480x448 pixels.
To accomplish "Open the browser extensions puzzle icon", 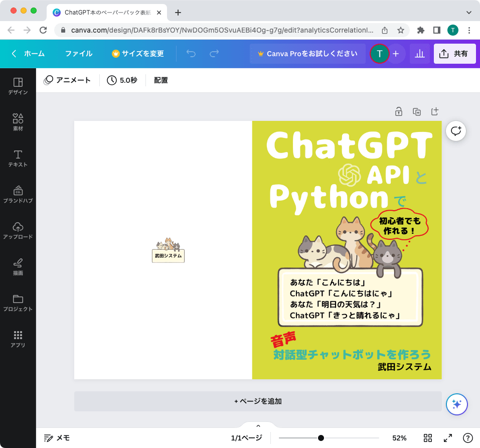I will tap(421, 30).
